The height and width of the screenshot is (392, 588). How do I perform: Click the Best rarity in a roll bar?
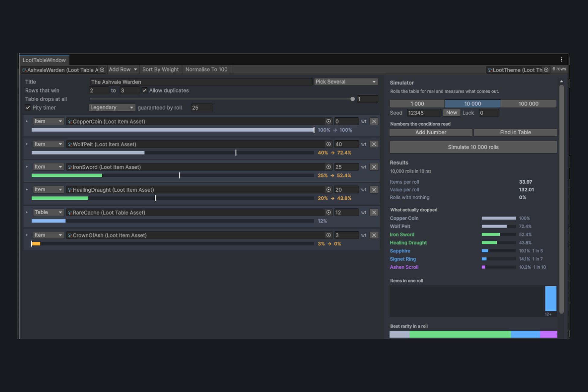pos(473,334)
